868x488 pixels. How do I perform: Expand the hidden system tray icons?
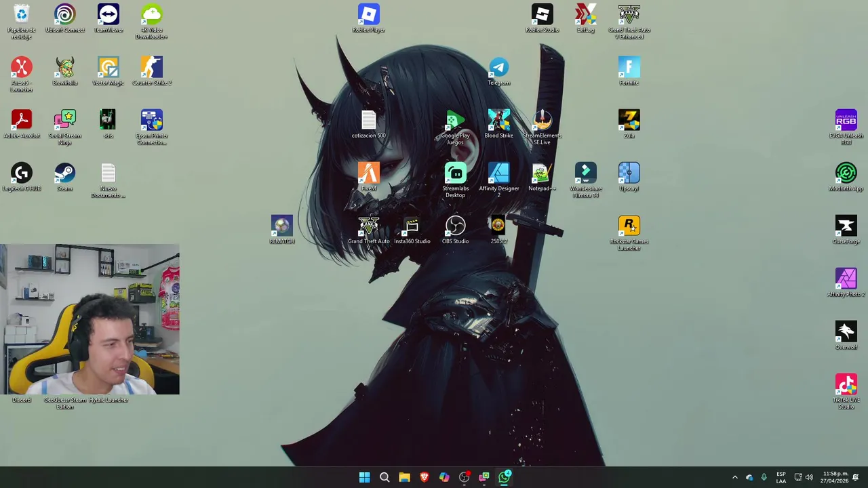(x=735, y=477)
